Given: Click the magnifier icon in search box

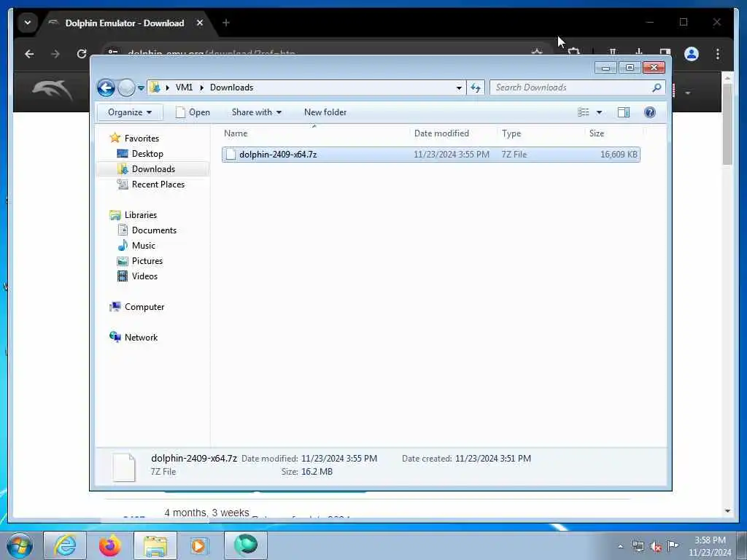Looking at the screenshot, I should click(x=657, y=87).
